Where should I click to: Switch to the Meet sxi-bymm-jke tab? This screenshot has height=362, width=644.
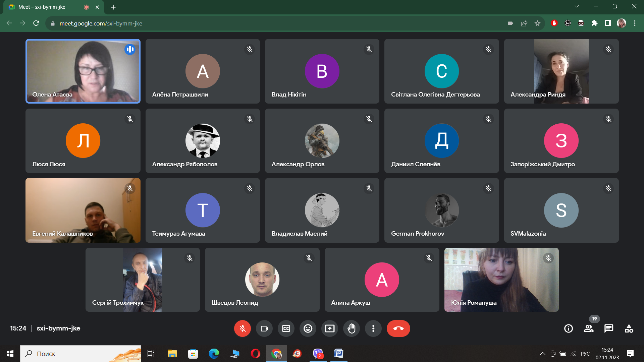54,7
